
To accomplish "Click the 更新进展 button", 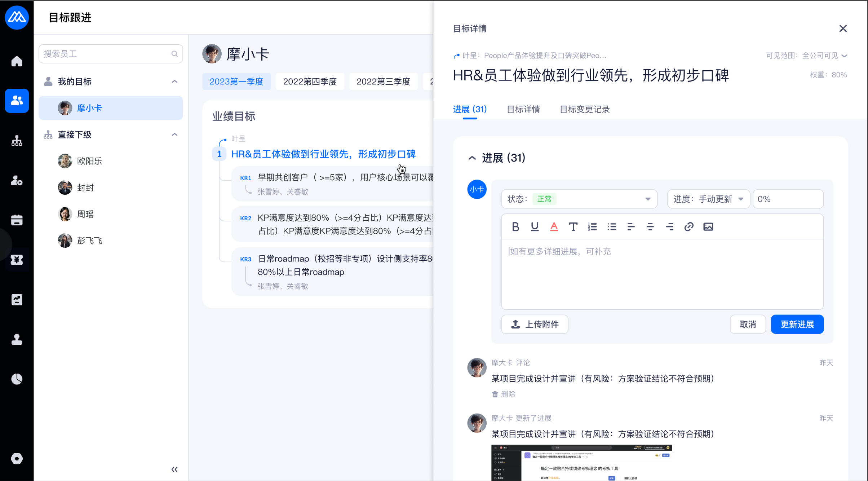I will click(x=797, y=324).
